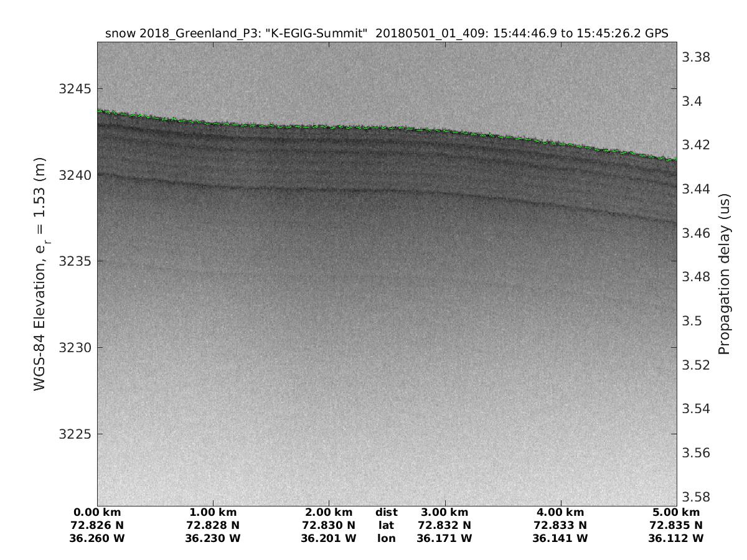Click the 3245 elevation tick label
The width and height of the screenshot is (747, 560).
tap(75, 88)
